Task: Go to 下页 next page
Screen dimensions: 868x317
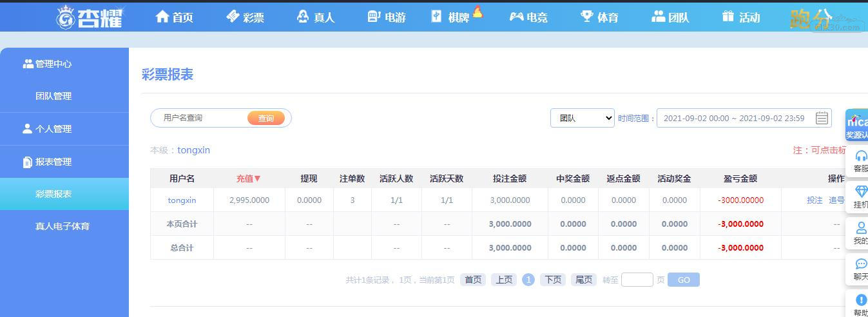Action: click(x=553, y=280)
